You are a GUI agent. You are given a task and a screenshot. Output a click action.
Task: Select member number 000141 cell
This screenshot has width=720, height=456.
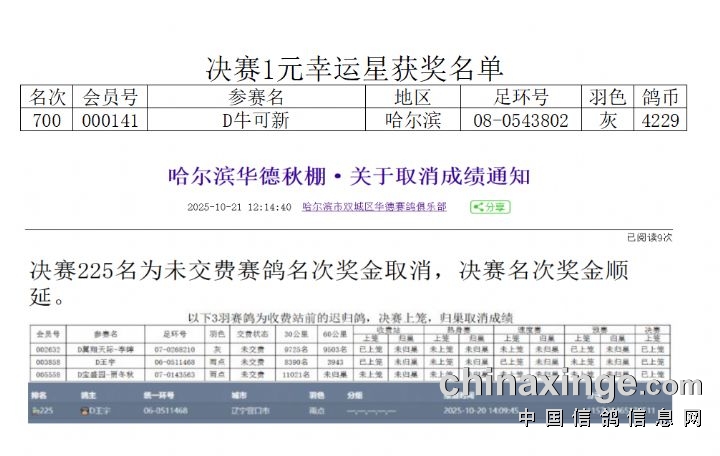109,121
